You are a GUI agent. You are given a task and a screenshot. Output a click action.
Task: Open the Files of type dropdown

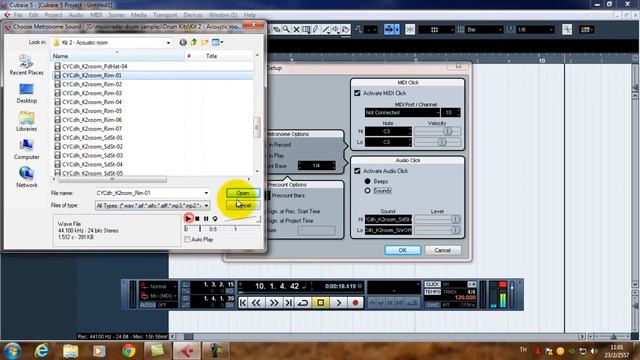153,205
